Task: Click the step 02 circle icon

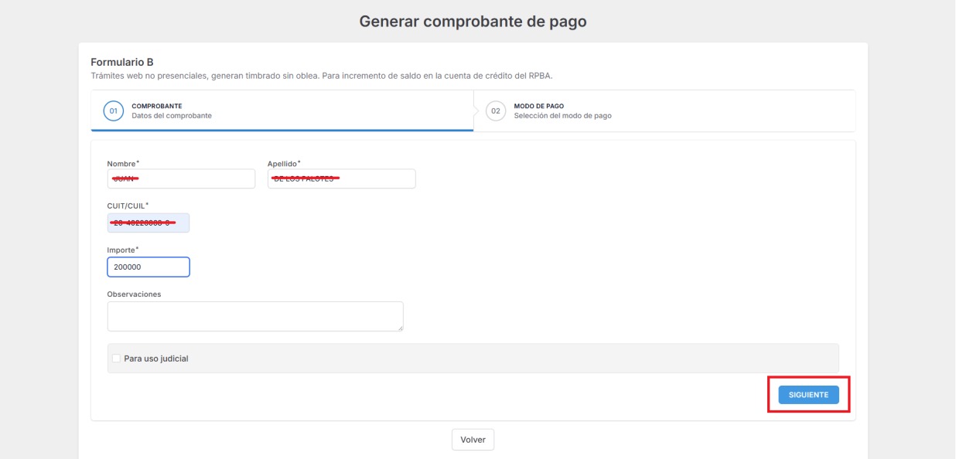Action: (496, 111)
